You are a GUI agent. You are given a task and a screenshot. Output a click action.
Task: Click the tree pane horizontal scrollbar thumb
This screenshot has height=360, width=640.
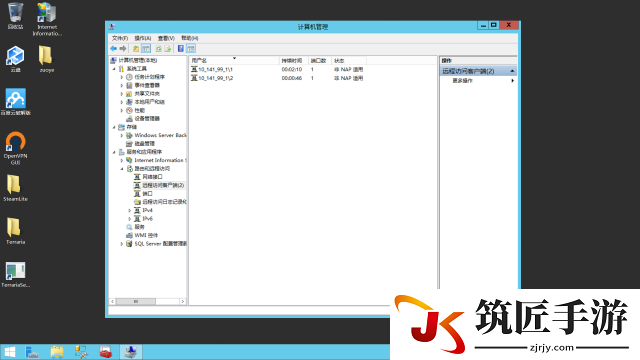coord(136,302)
